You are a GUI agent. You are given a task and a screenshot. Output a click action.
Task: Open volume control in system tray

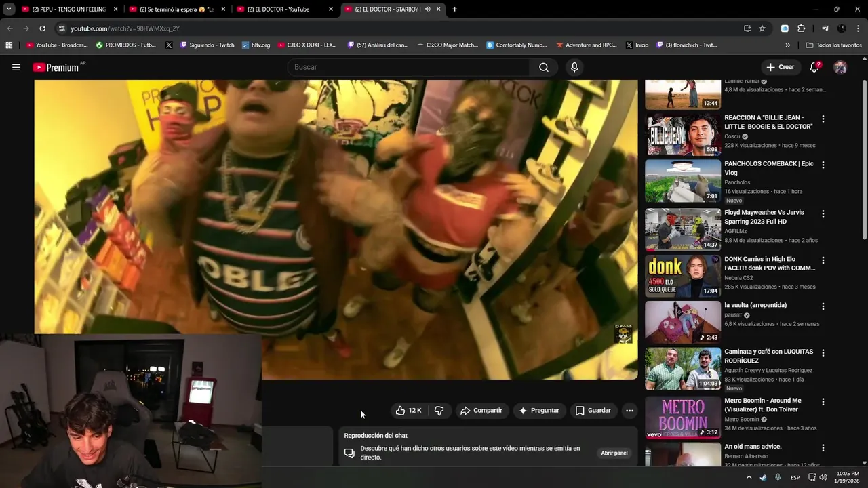(x=823, y=477)
